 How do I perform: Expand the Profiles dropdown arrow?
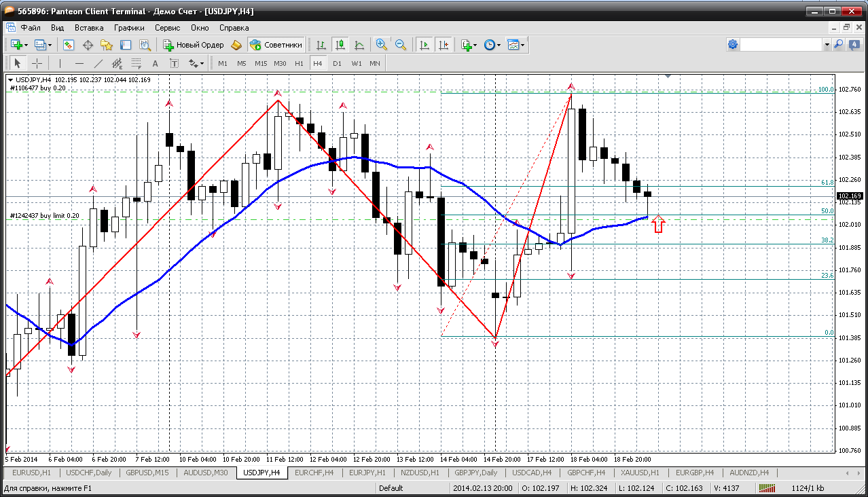(50, 45)
